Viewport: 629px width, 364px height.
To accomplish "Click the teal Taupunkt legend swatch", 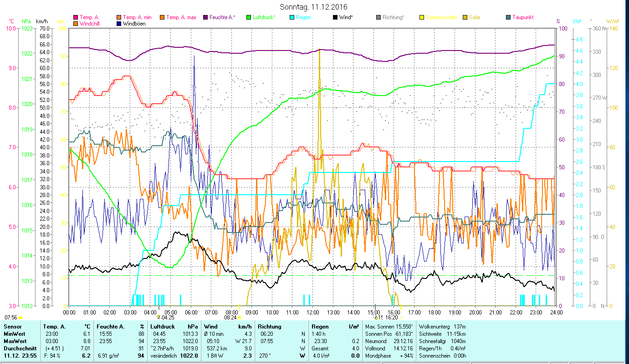I will pyautogui.click(x=508, y=18).
